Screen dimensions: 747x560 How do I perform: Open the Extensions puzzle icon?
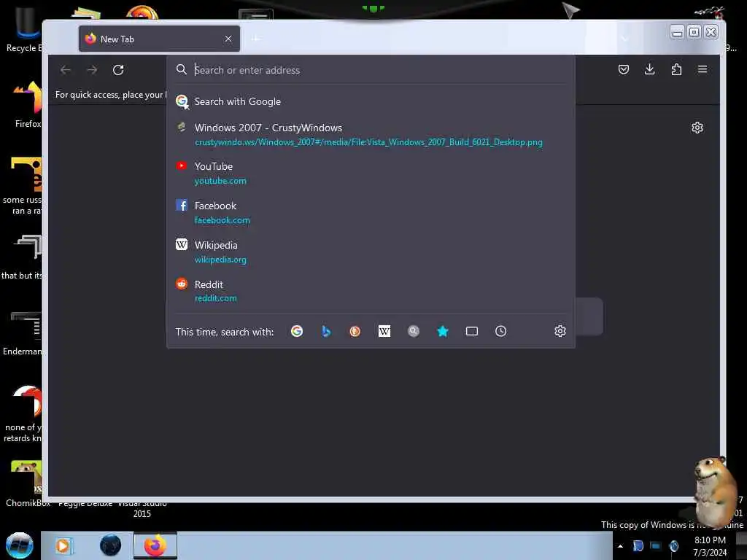coord(676,69)
